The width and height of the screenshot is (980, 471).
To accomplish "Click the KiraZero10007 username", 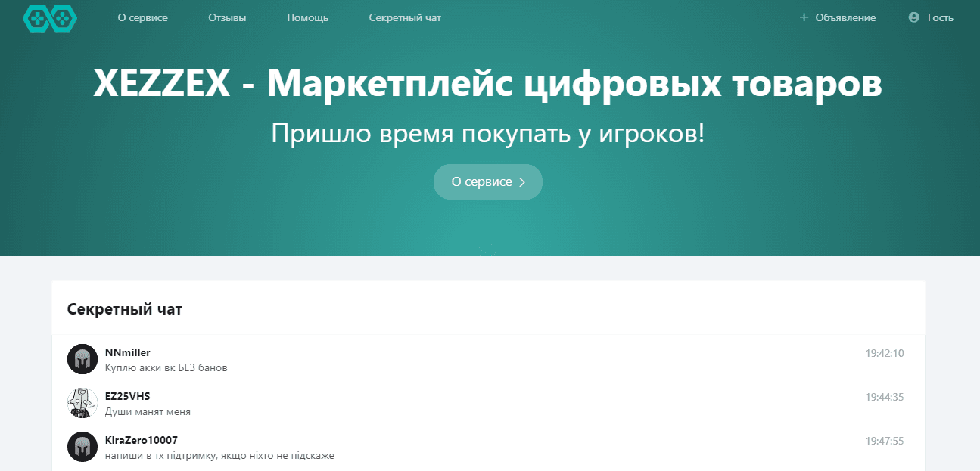I will click(x=142, y=440).
